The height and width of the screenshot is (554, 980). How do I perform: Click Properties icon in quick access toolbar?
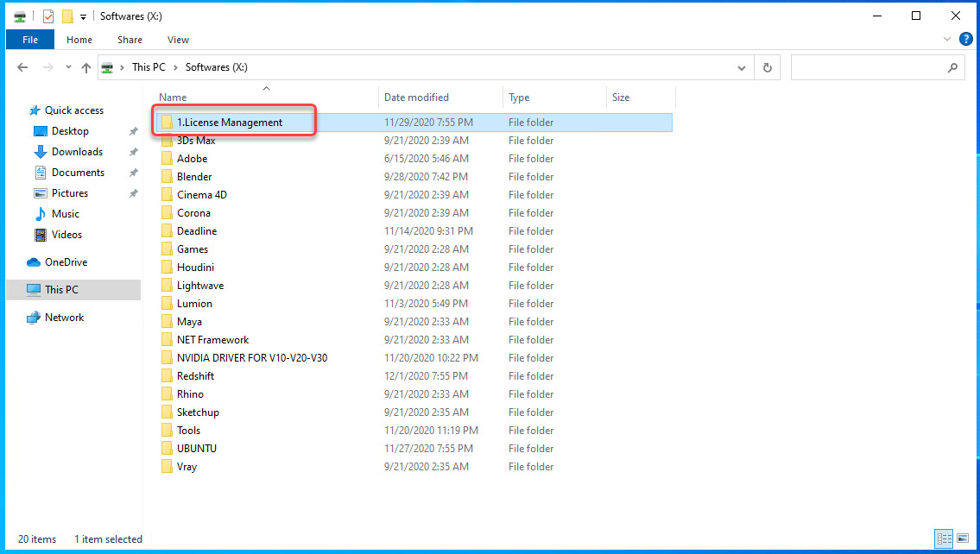click(48, 16)
